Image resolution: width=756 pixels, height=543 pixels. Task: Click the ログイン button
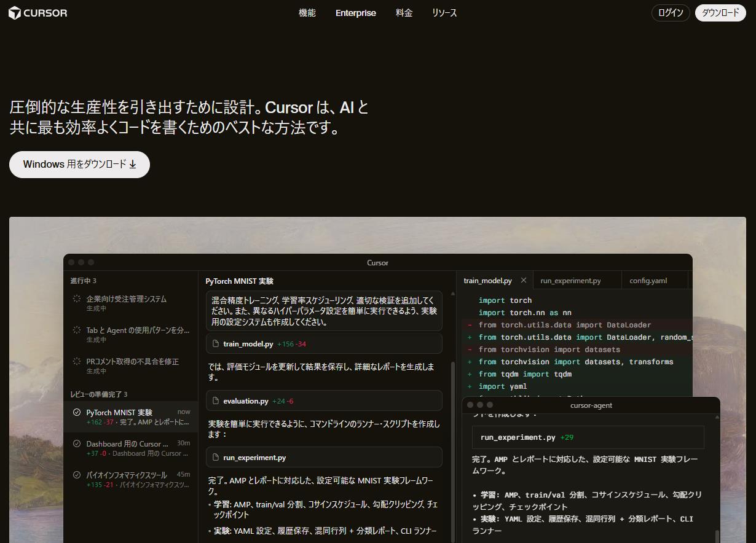pos(671,13)
